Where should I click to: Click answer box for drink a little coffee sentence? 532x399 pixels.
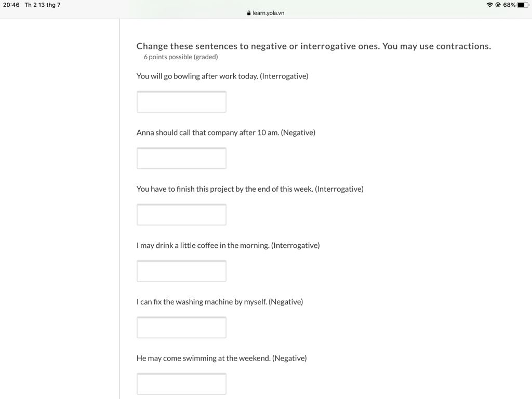tap(181, 271)
